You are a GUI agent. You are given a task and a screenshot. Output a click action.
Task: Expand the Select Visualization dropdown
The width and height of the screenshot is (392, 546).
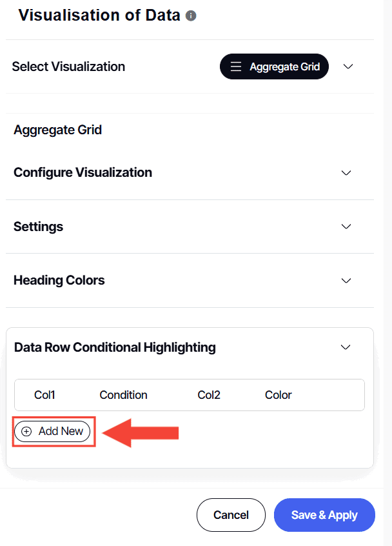[x=348, y=66]
